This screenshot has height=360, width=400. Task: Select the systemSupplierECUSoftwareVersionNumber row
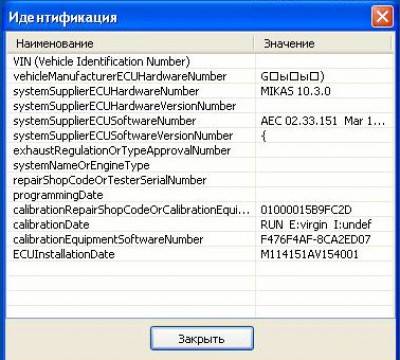(200, 136)
